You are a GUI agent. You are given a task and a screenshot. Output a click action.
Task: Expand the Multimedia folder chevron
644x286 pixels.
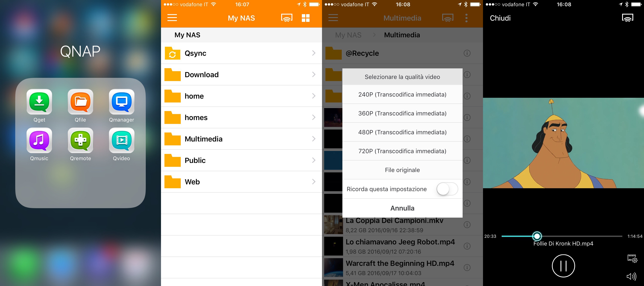[313, 139]
